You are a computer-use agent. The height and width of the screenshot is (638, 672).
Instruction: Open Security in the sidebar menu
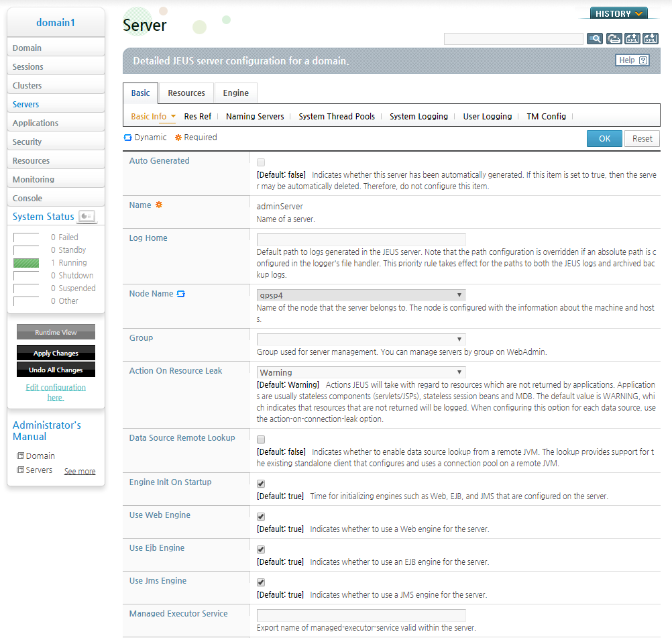[x=56, y=142]
